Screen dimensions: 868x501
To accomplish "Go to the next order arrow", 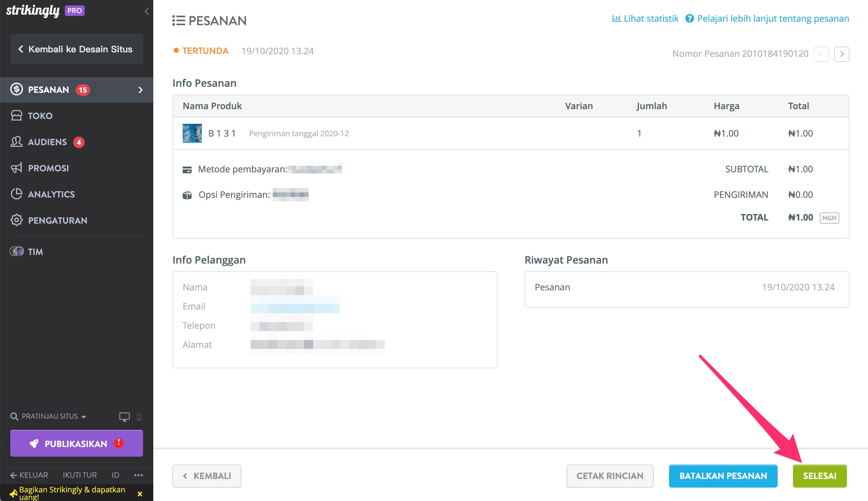I will pyautogui.click(x=841, y=54).
